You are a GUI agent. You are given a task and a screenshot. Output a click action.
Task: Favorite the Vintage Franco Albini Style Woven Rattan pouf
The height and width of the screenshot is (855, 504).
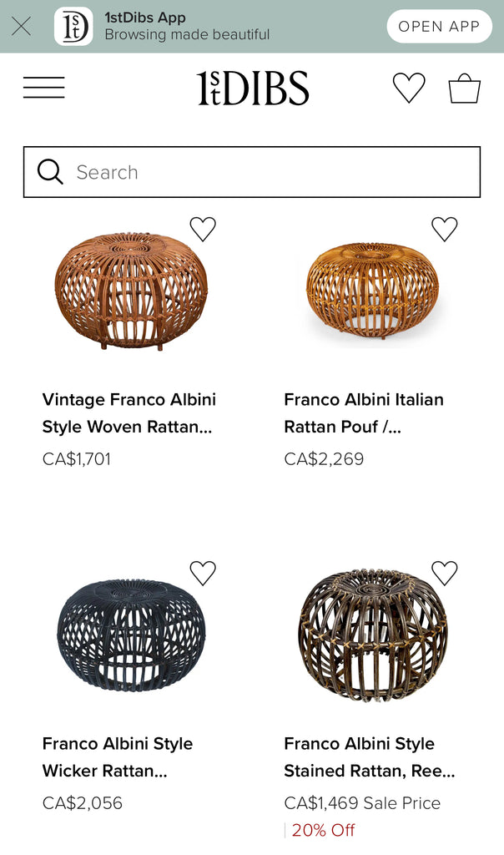203,229
